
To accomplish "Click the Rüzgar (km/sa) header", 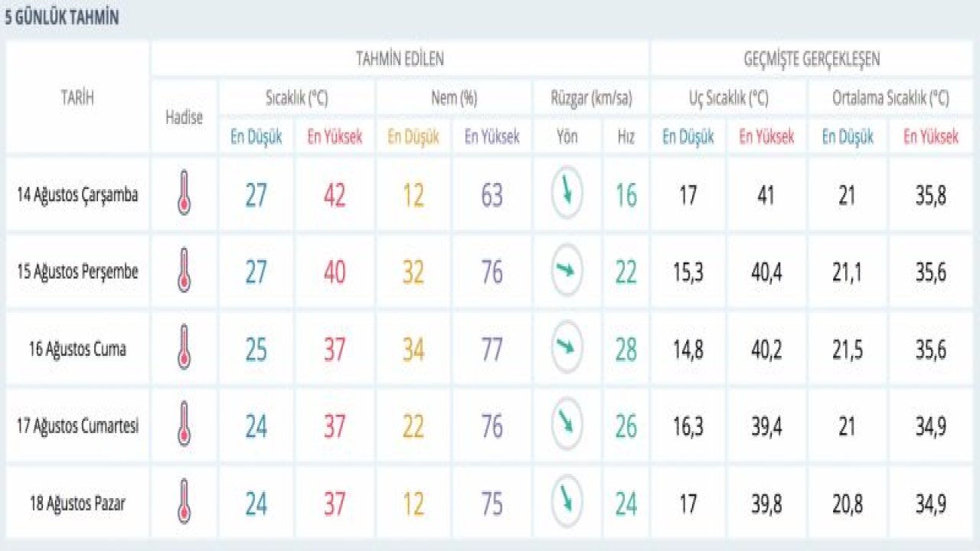I will pyautogui.click(x=590, y=98).
